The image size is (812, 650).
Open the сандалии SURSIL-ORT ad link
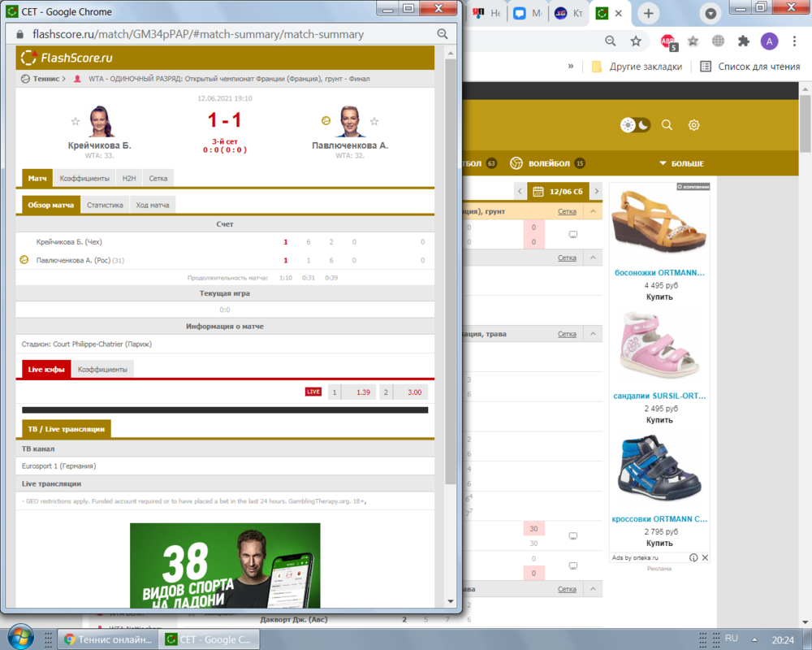tap(659, 396)
